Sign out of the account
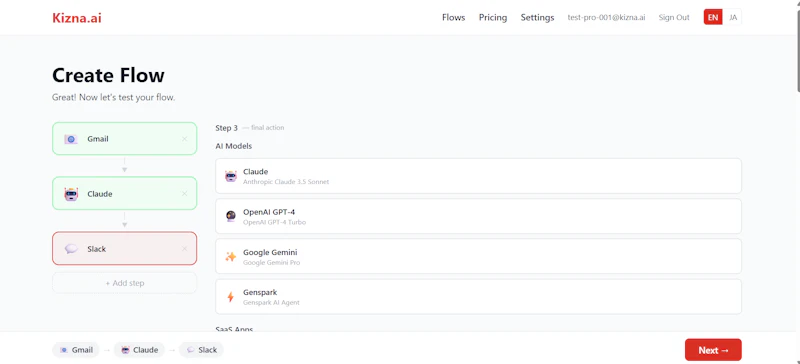This screenshot has height=364, width=800. coord(673,17)
